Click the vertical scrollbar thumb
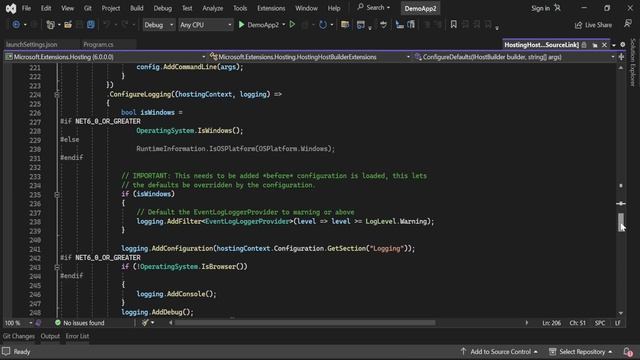Viewport: 640px width, 360px height. click(x=621, y=222)
